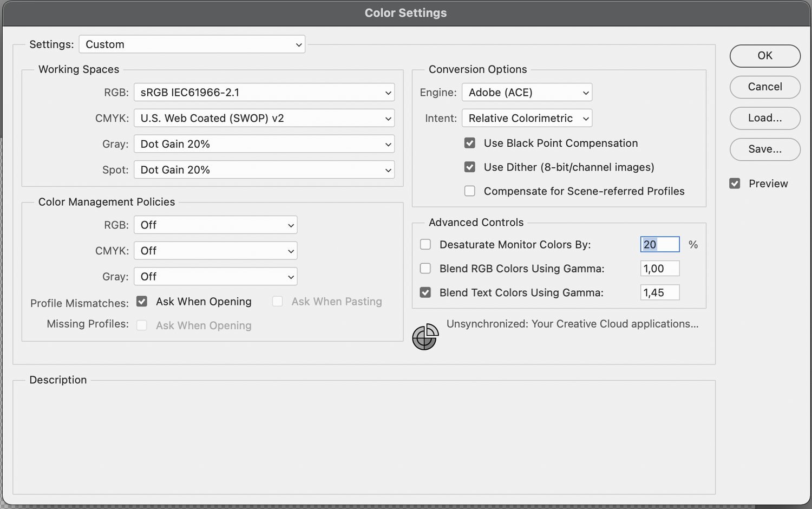Cancel the Color Settings dialog
This screenshot has height=509, width=812.
click(x=764, y=87)
